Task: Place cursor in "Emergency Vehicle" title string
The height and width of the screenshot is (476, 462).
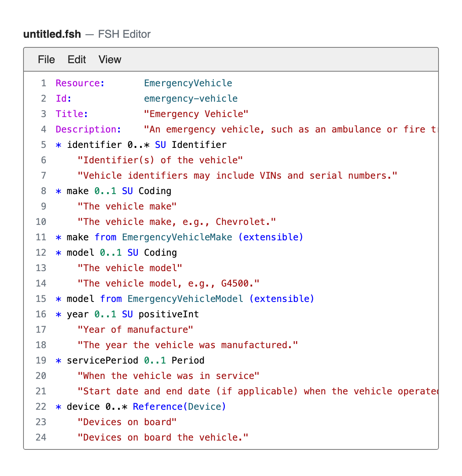Action: point(196,114)
